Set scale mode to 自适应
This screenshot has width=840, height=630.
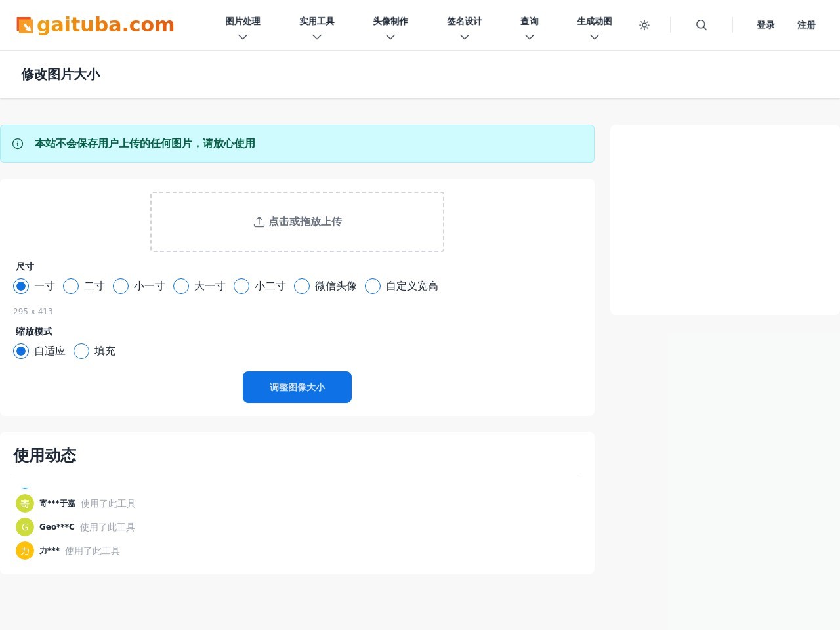tap(21, 351)
